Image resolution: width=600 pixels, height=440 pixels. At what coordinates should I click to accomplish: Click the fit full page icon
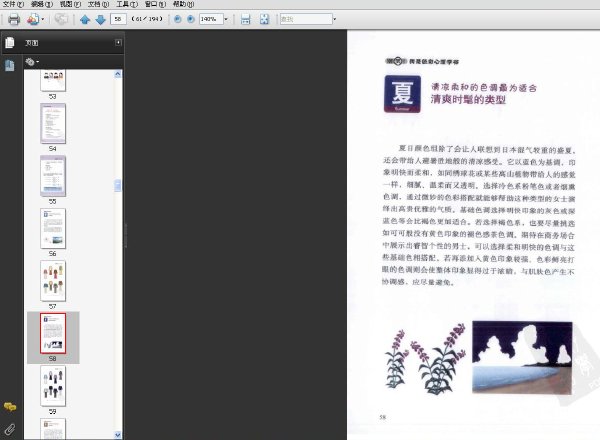pyautogui.click(x=264, y=19)
